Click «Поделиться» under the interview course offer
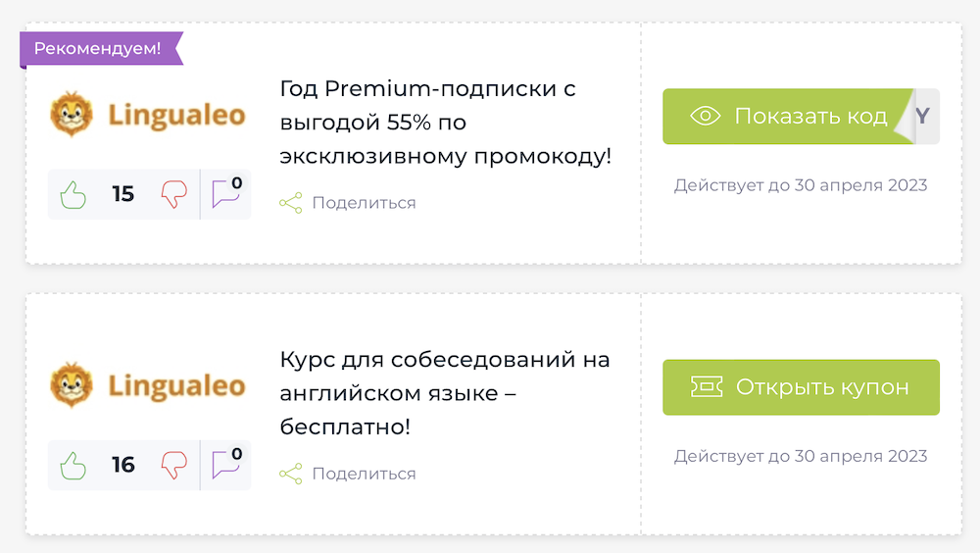The width and height of the screenshot is (980, 553). coord(364,474)
